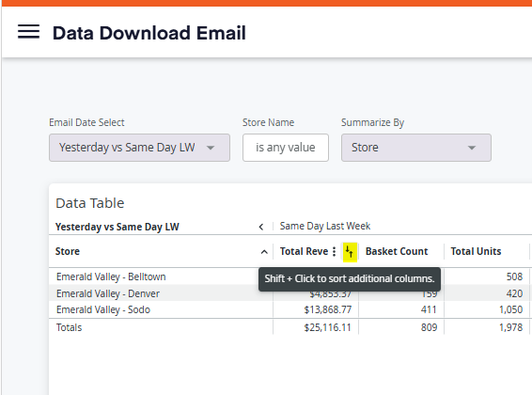
Task: Click the $25,116.11 total revenue cell
Action: click(327, 327)
